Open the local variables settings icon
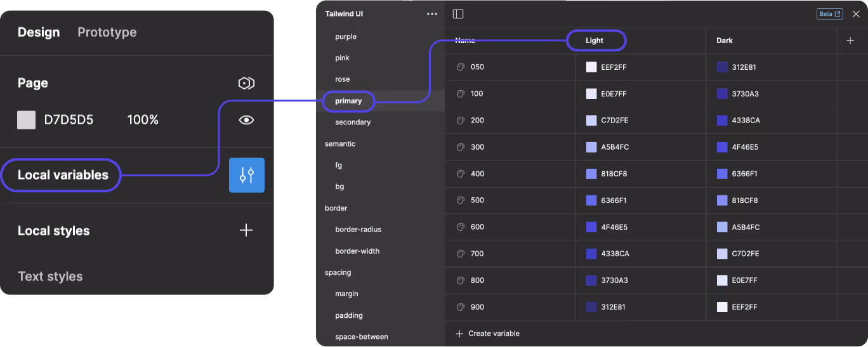 (x=246, y=175)
